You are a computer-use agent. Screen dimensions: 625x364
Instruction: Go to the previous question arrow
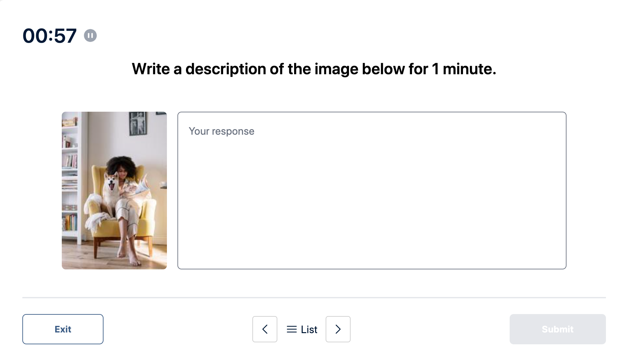[265, 329]
